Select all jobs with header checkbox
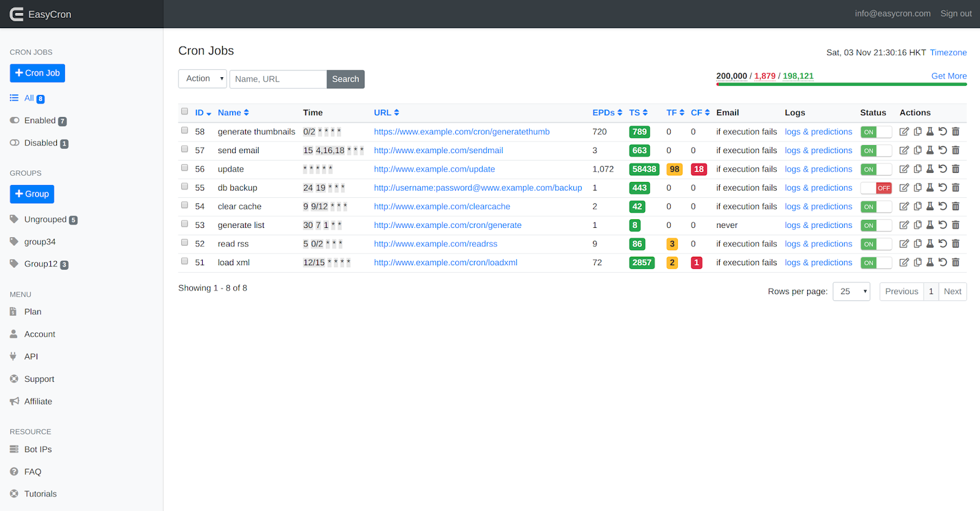 pos(184,112)
